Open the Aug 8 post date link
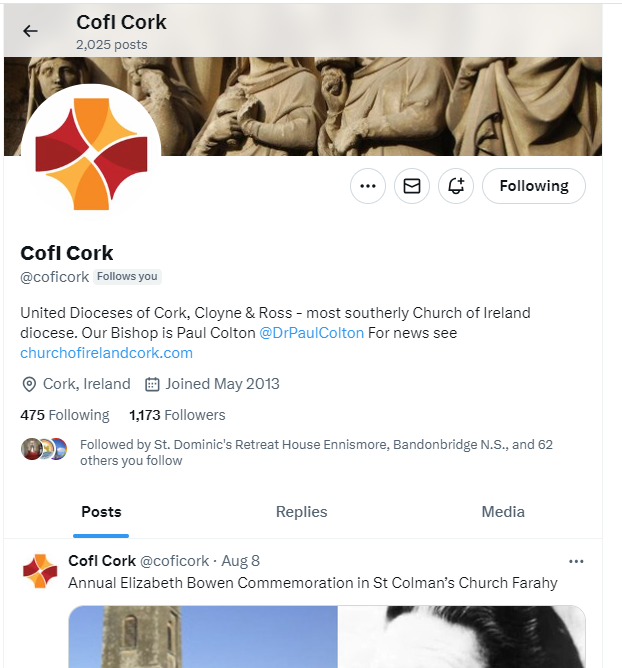This screenshot has height=668, width=622. point(240,561)
